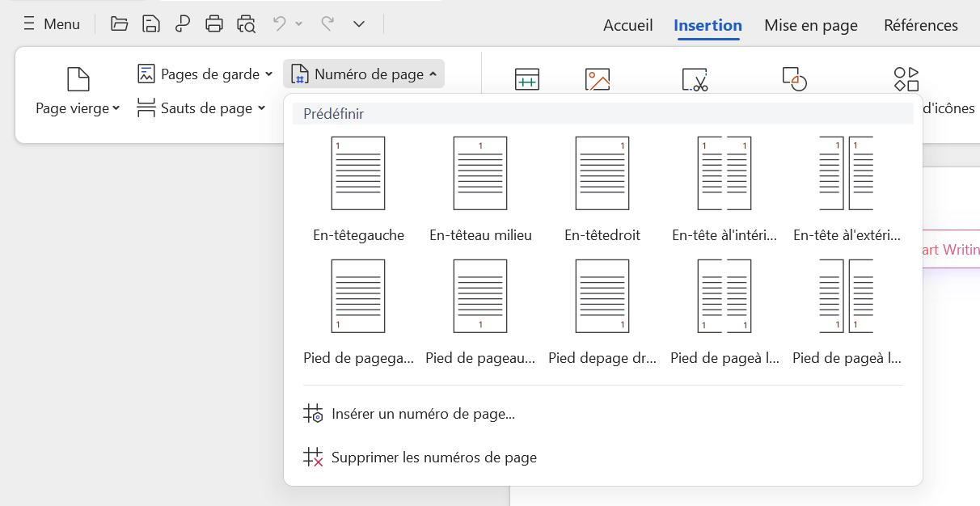Click the undo arrow icon

280,24
